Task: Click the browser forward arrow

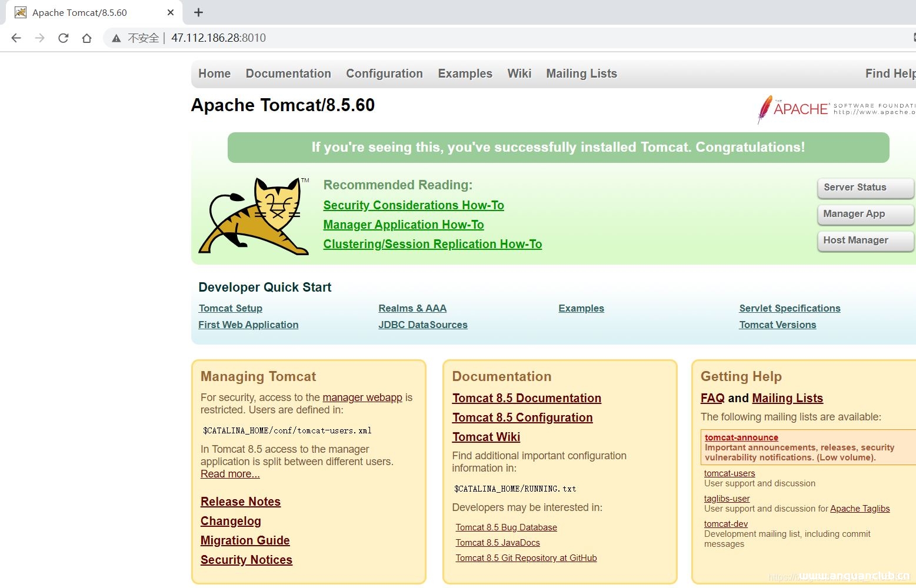Action: tap(39, 38)
